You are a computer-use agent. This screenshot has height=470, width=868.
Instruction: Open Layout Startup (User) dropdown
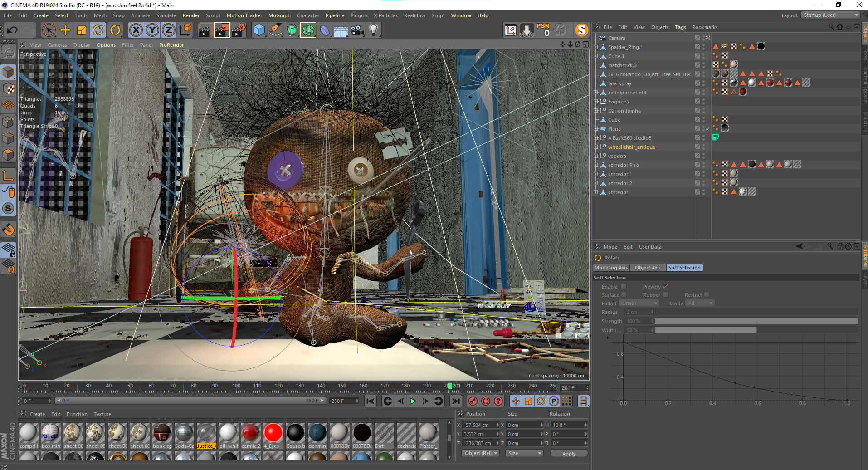click(x=830, y=15)
